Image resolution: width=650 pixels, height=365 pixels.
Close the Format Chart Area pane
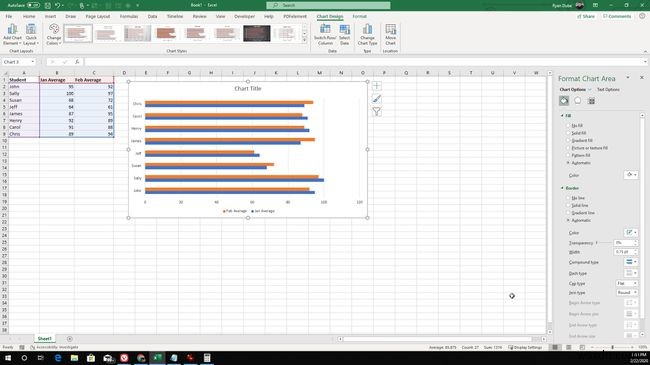642,78
